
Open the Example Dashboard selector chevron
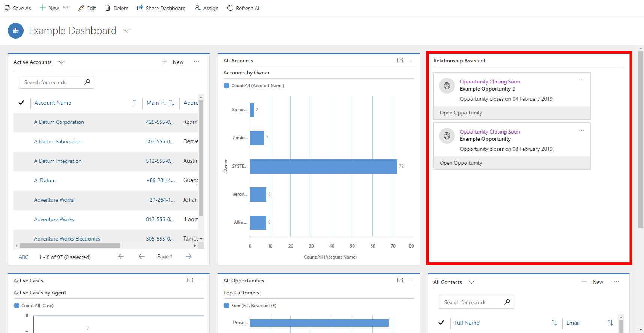pos(127,31)
